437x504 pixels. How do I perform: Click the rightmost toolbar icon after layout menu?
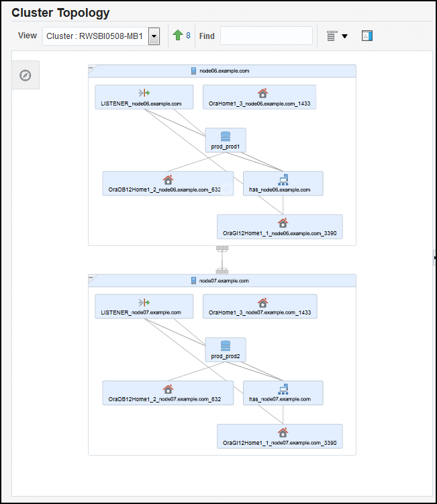[x=367, y=36]
